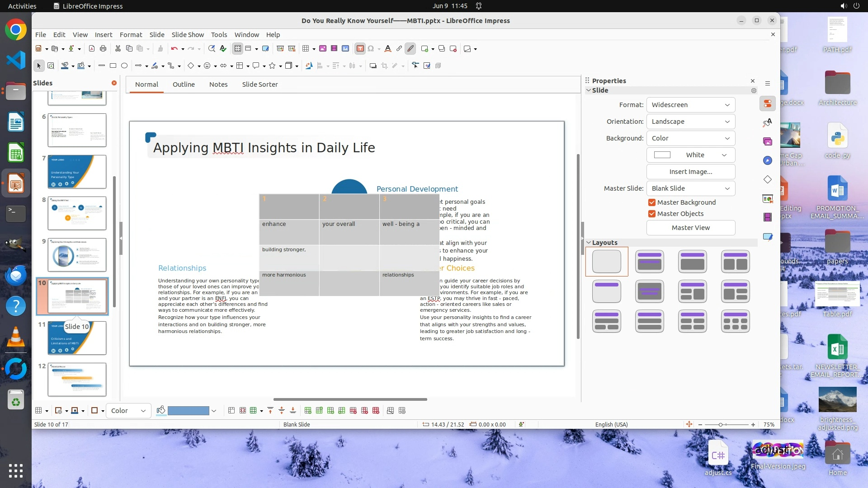This screenshot has width=868, height=488.
Task: Toggle the Display Grid icon
Action: [238, 49]
